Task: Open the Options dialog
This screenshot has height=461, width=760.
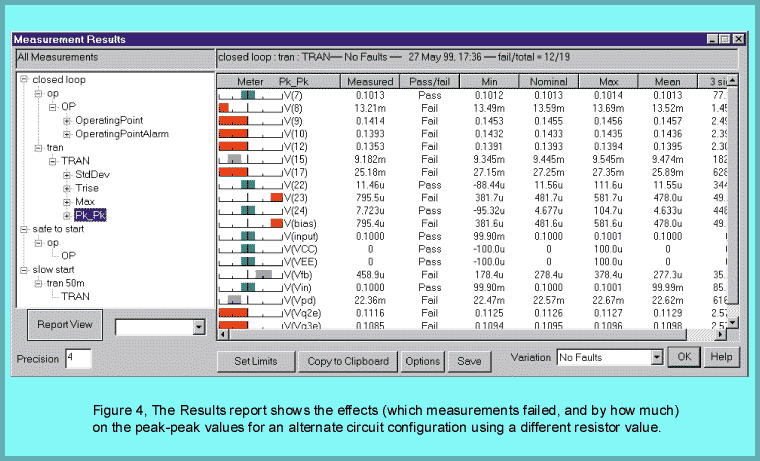Action: point(422,360)
